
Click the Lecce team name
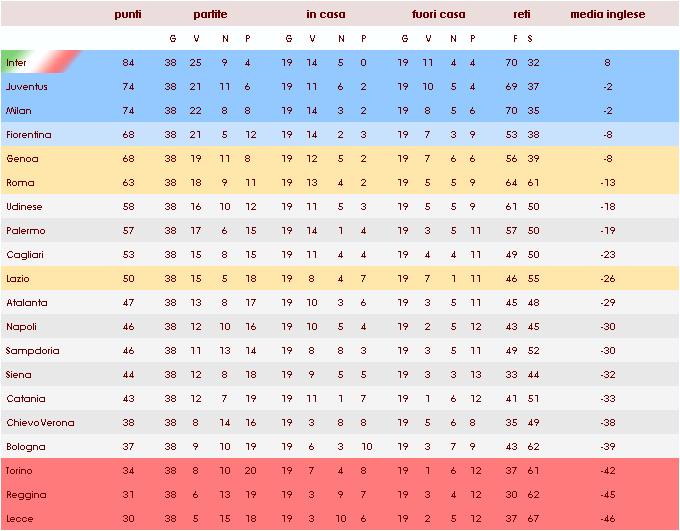tap(20, 518)
